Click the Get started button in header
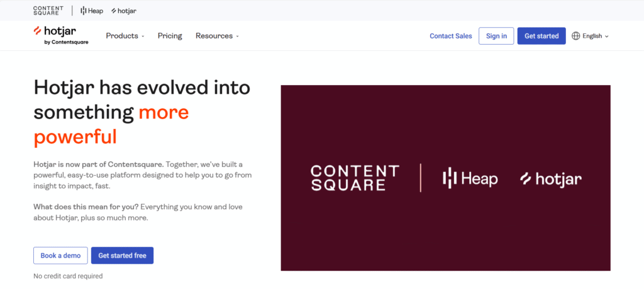Image resolution: width=644 pixels, height=289 pixels. pos(541,36)
